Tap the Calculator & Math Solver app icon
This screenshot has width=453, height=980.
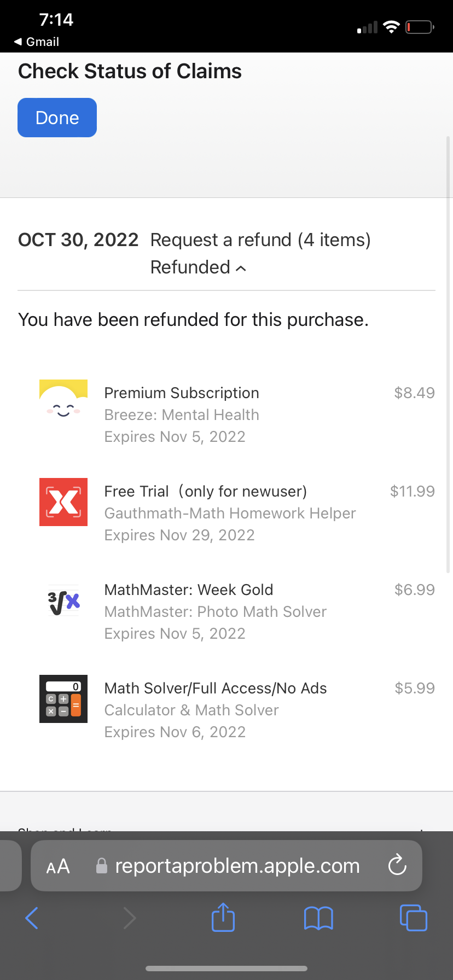[63, 699]
